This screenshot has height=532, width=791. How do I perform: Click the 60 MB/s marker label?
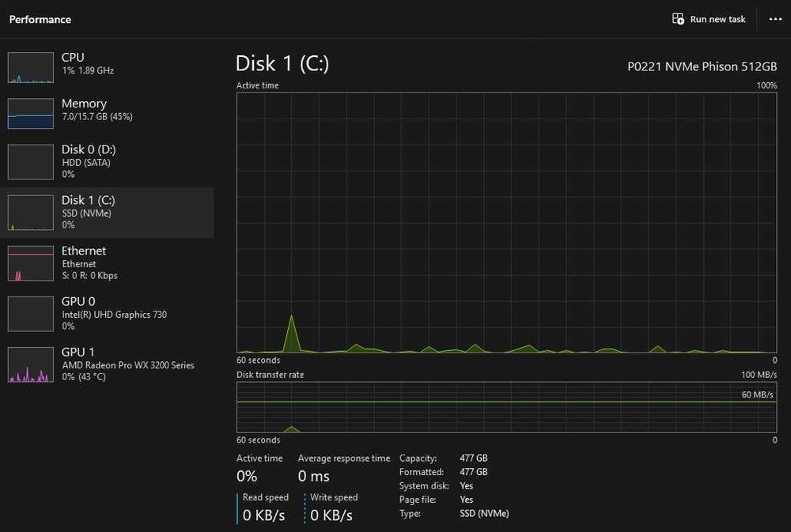point(757,394)
